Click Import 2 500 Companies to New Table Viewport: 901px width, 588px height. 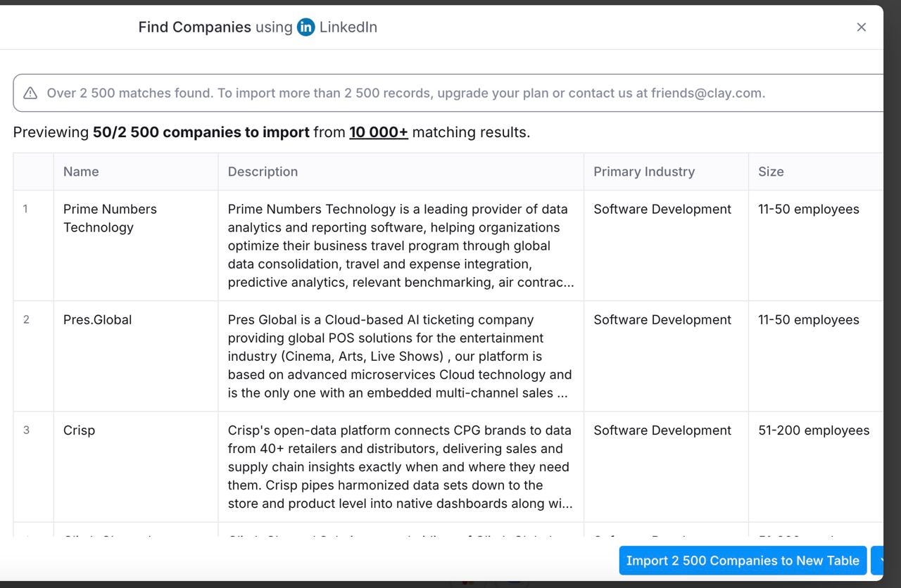coord(743,561)
